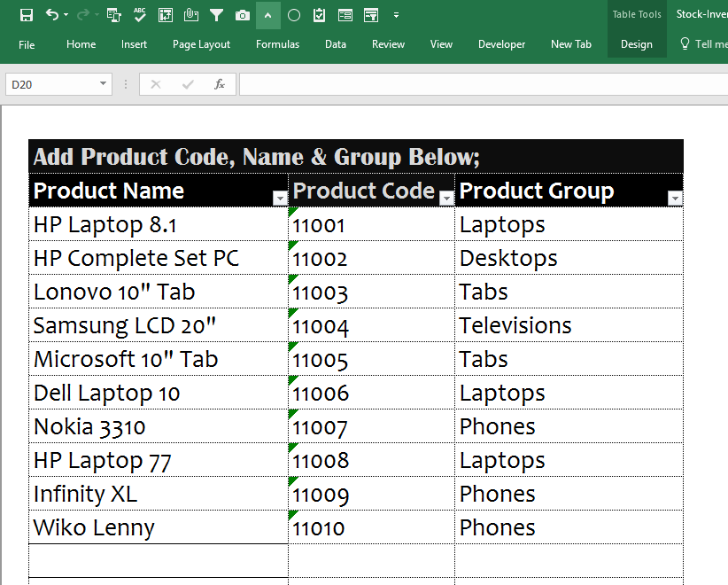This screenshot has width=728, height=585.
Task: Select product code cell 11001
Action: pos(371,224)
